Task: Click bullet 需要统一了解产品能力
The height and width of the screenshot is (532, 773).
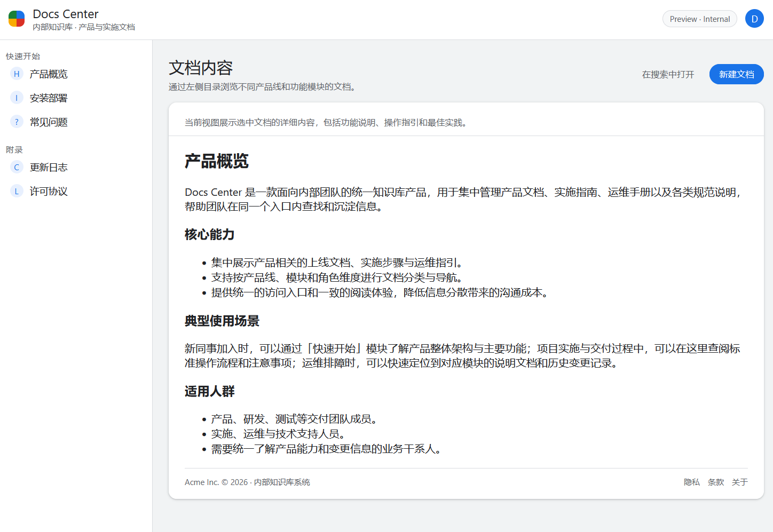Action: coord(327,449)
